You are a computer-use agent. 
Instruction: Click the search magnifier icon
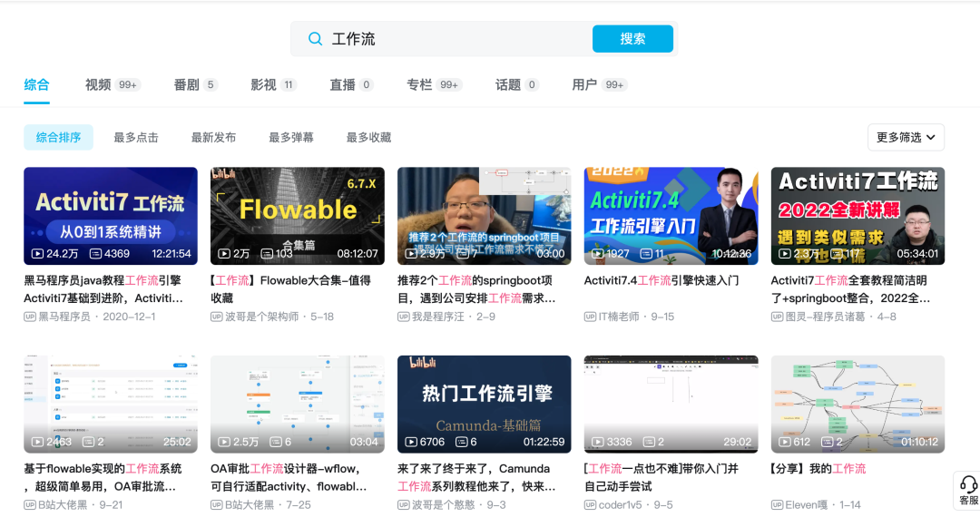pyautogui.click(x=315, y=39)
